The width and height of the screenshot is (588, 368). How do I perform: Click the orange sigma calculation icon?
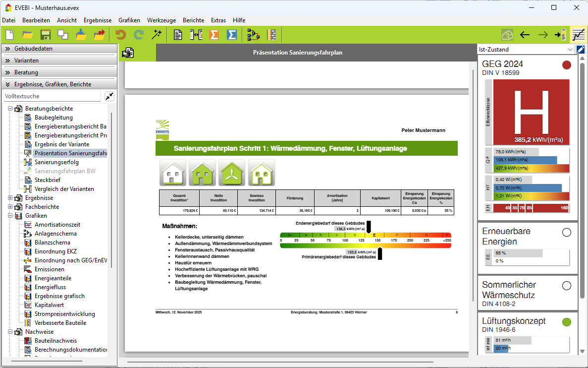tap(214, 35)
